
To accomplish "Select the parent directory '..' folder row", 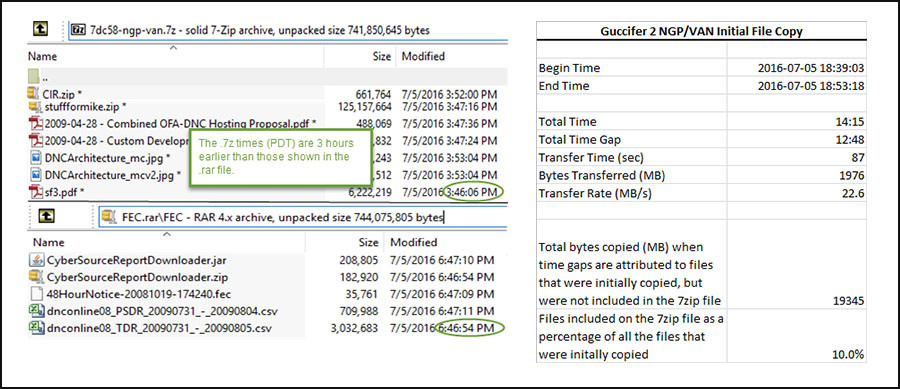I will point(267,76).
